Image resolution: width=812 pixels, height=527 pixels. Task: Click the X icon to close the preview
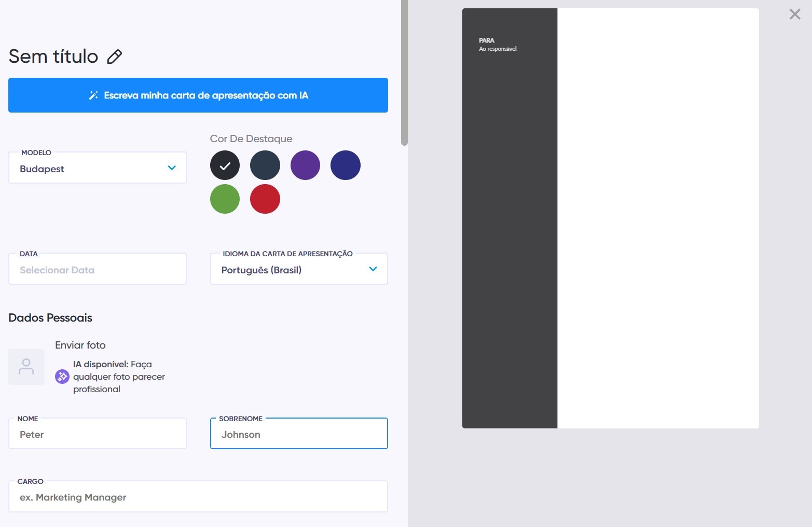tap(794, 14)
